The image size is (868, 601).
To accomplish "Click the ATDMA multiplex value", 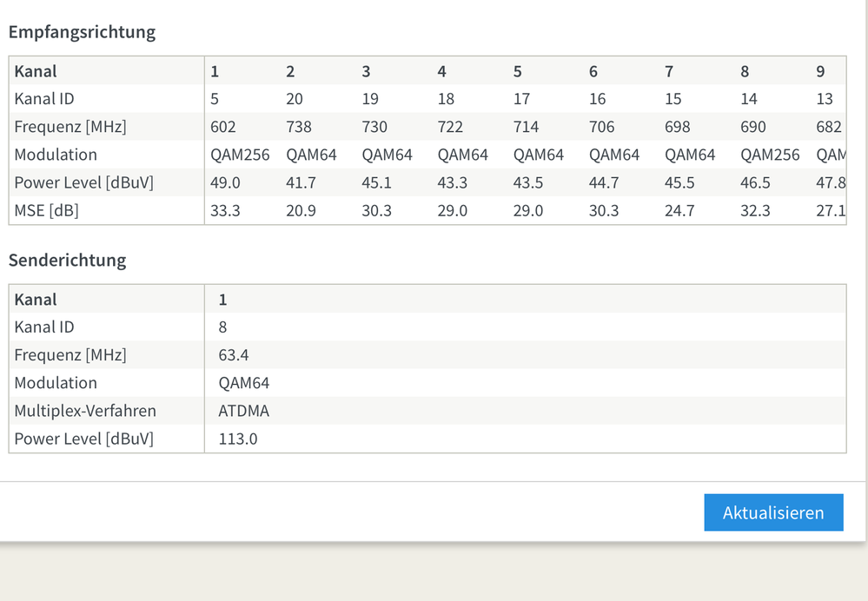I will point(244,411).
